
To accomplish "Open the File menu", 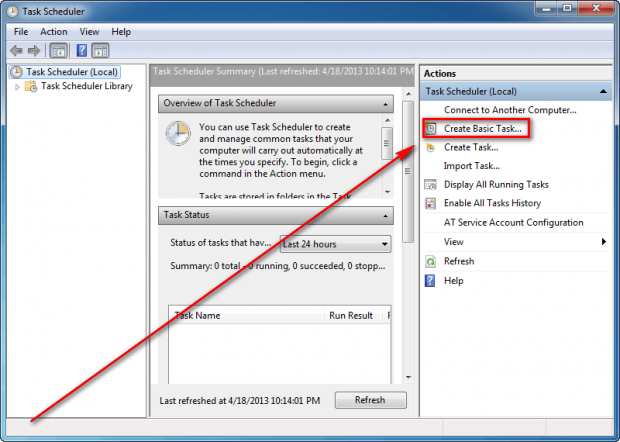I will click(x=21, y=32).
